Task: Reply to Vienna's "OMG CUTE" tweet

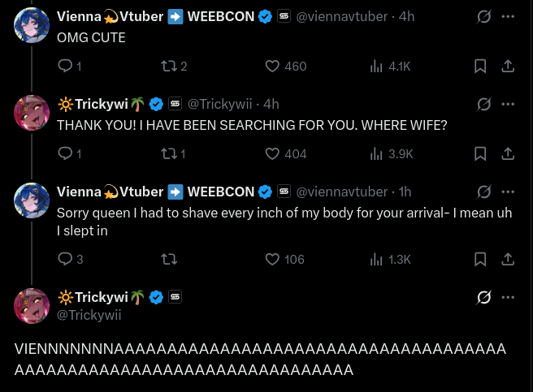Action: [x=65, y=67]
